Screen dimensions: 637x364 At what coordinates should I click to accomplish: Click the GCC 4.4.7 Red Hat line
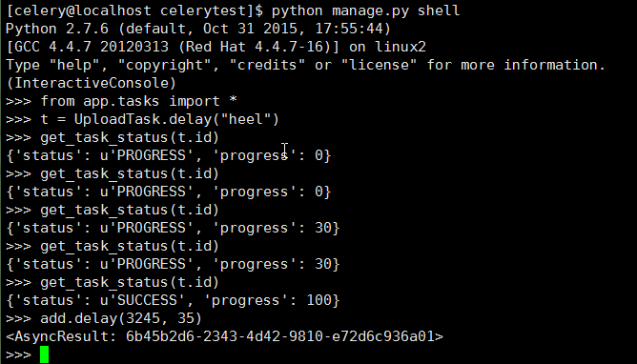[x=216, y=47]
